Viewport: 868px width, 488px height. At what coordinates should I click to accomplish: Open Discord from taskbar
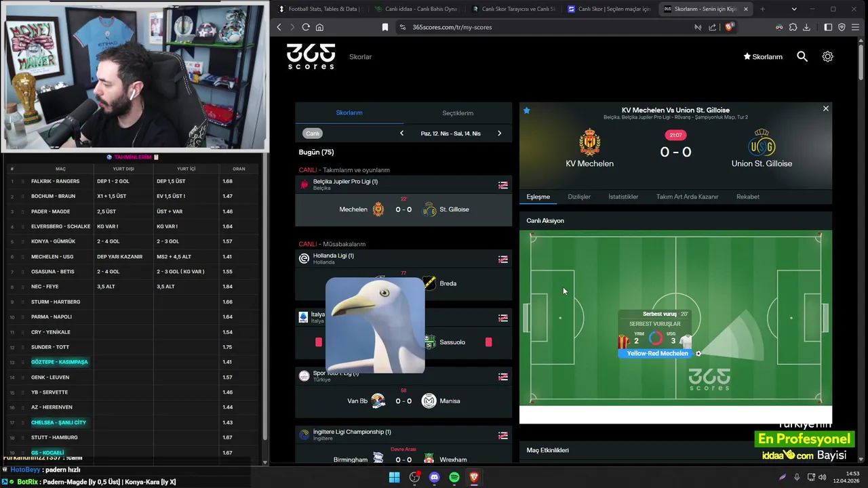(x=435, y=477)
